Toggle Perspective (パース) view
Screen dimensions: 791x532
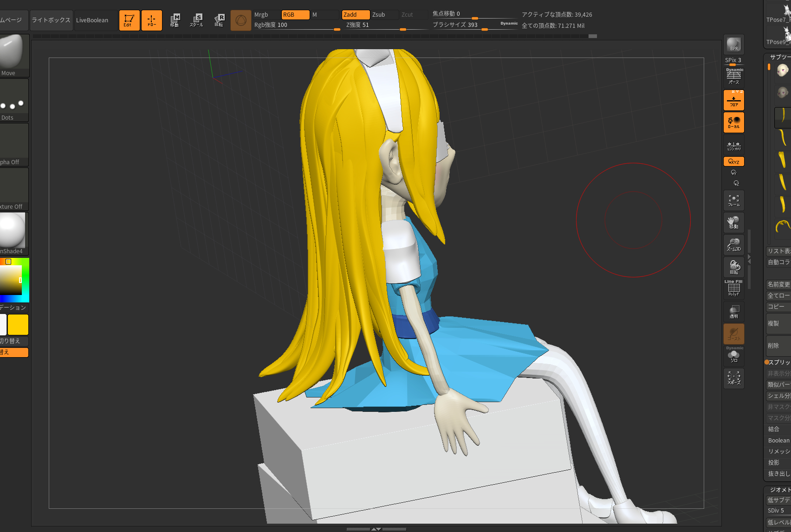point(734,76)
